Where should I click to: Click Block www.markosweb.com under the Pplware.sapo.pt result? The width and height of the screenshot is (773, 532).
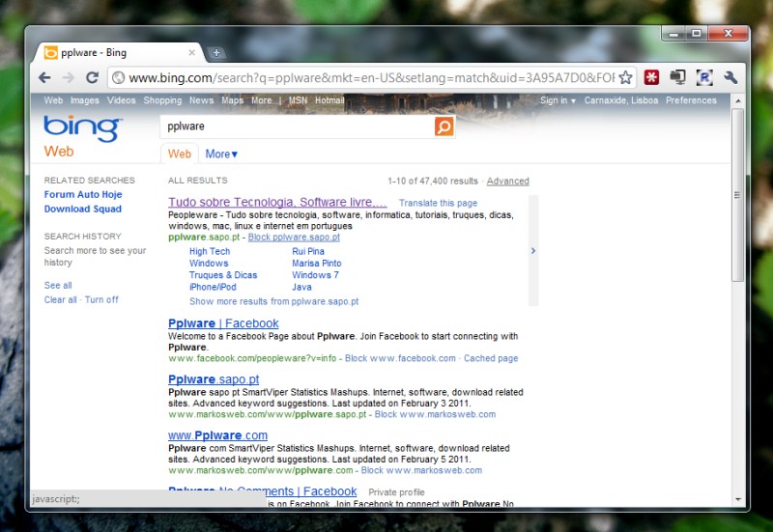pos(436,414)
